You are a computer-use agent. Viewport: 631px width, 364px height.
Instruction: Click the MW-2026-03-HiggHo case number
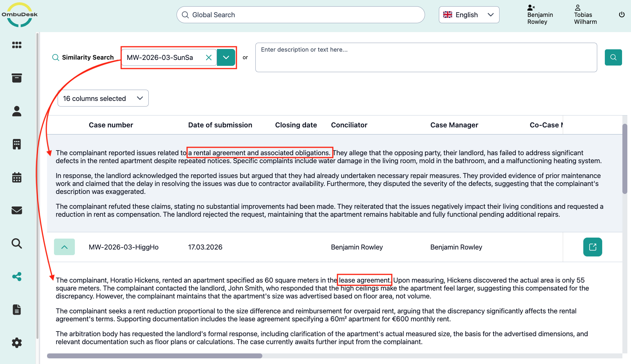click(124, 247)
